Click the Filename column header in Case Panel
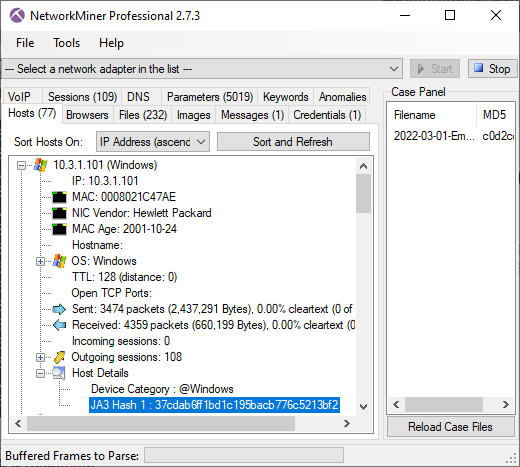The image size is (520, 467). [x=432, y=115]
